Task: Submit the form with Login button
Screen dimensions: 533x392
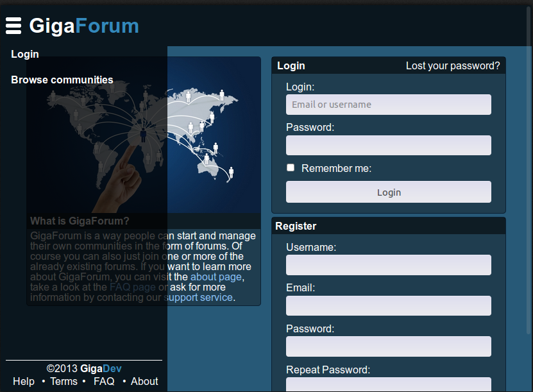Action: pos(389,192)
